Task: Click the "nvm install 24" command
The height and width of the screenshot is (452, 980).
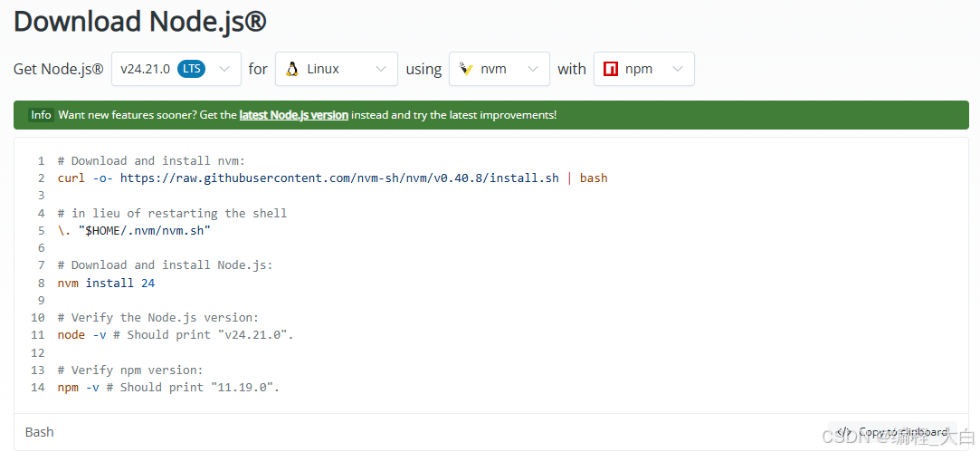Action: [x=106, y=283]
